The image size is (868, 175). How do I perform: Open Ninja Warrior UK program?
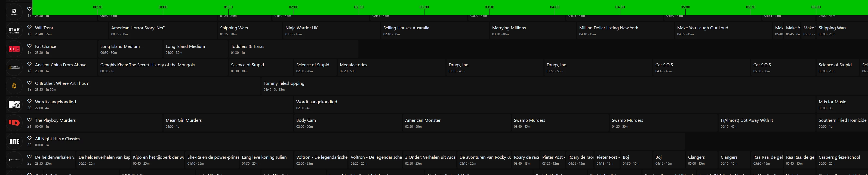click(331, 31)
